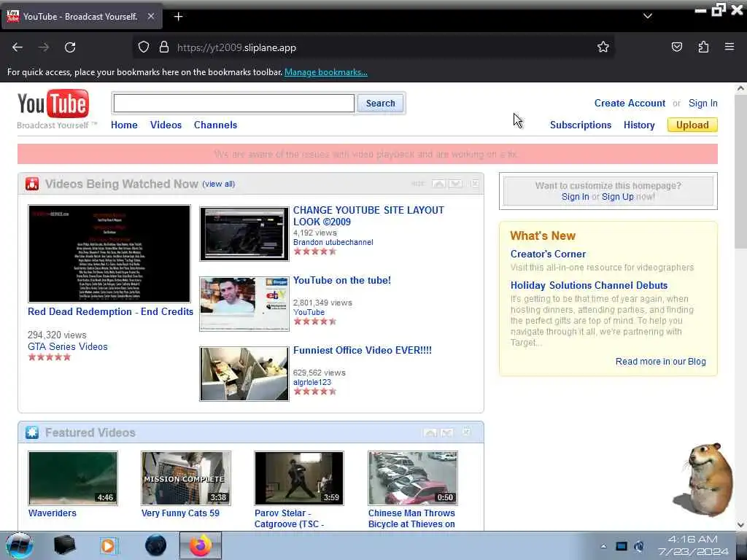Click Create Account link

[x=630, y=103]
